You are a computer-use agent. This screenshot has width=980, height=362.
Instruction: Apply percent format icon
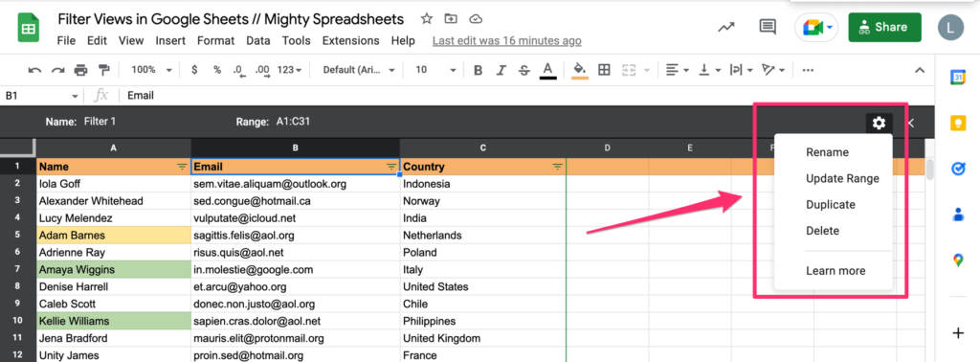tap(217, 70)
